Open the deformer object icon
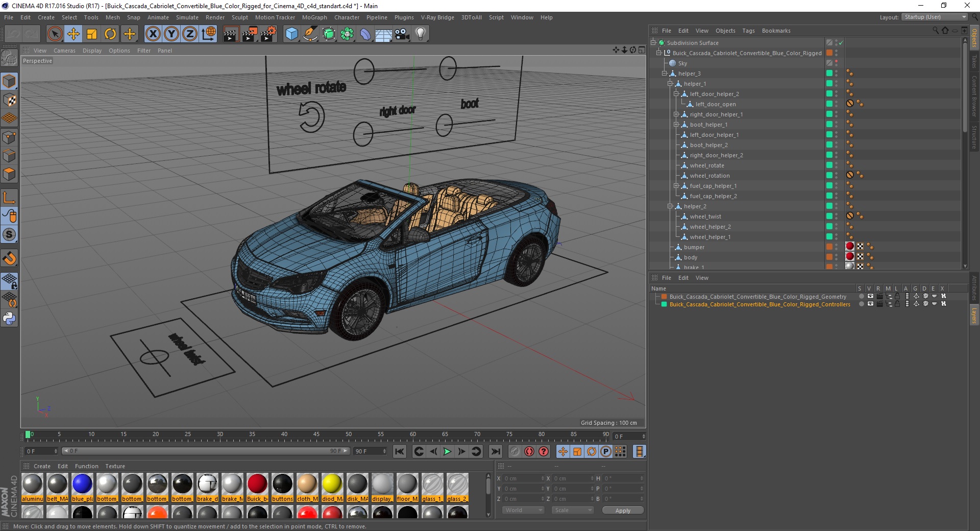 coord(365,34)
